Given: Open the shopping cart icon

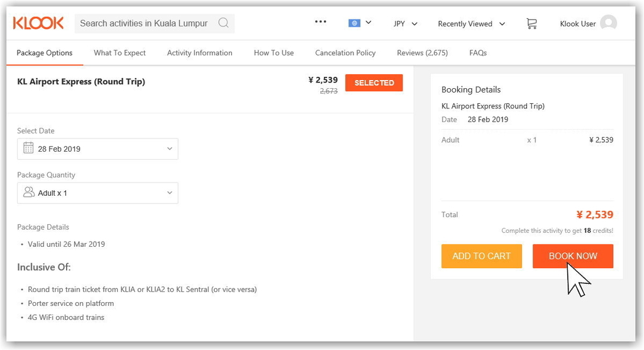Looking at the screenshot, I should pos(531,23).
